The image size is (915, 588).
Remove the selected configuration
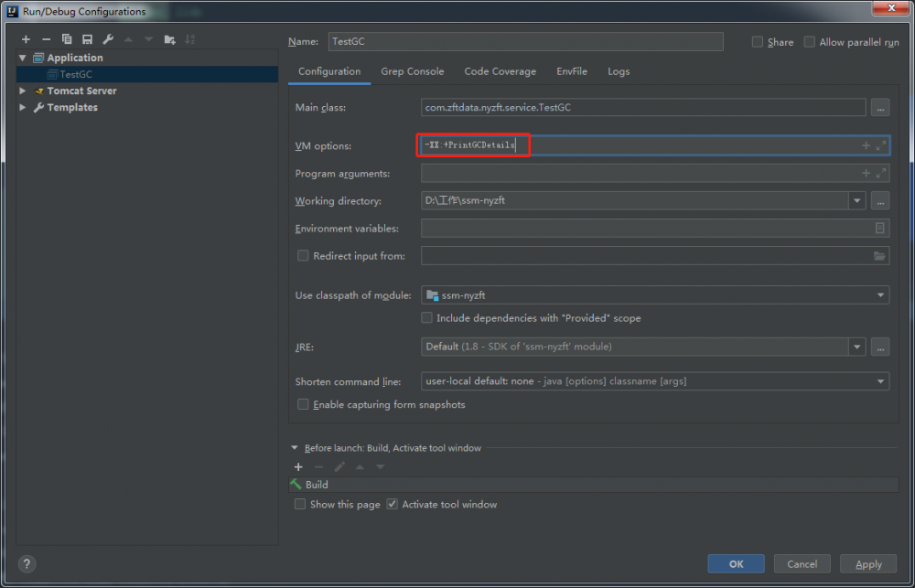46,39
